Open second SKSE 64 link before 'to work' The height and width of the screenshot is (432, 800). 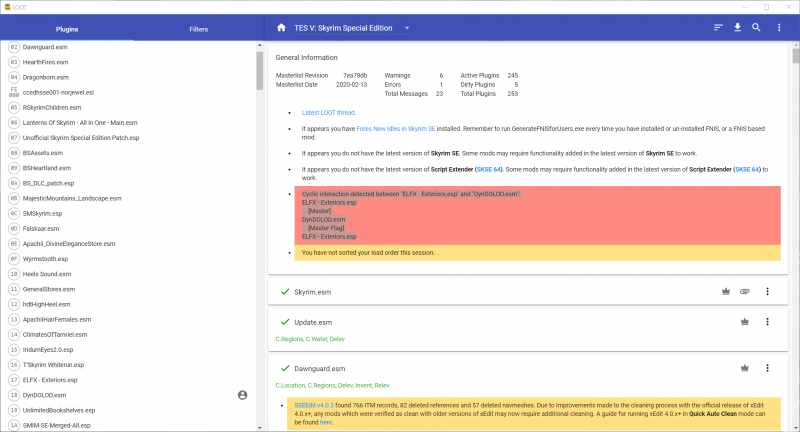[x=747, y=169]
